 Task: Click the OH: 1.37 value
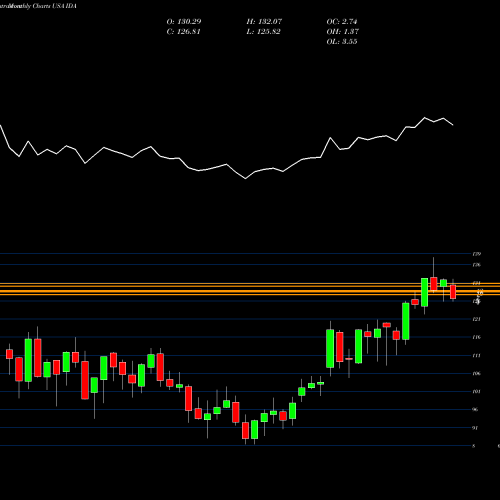[x=342, y=32]
